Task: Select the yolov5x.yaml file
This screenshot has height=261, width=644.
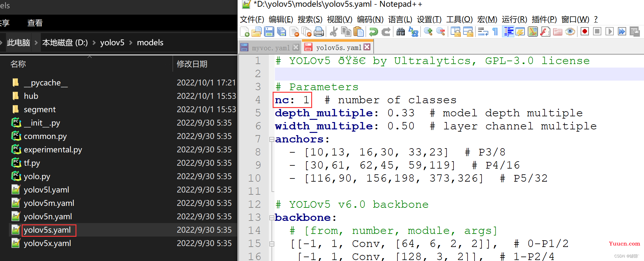Action: click(x=47, y=243)
